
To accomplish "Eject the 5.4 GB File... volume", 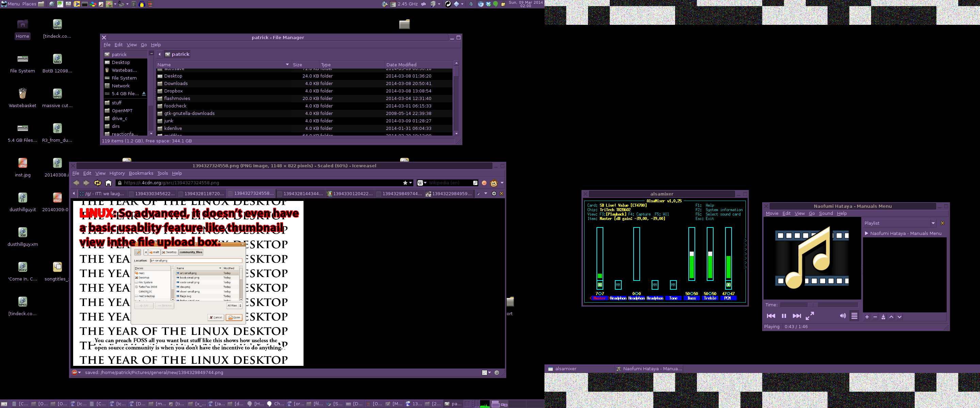I will click(x=144, y=93).
